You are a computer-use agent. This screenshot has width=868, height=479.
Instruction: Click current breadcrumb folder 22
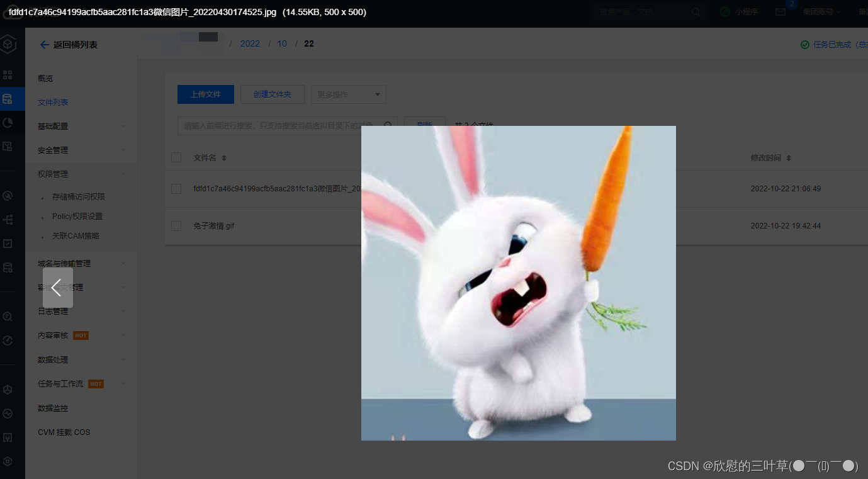click(x=308, y=43)
